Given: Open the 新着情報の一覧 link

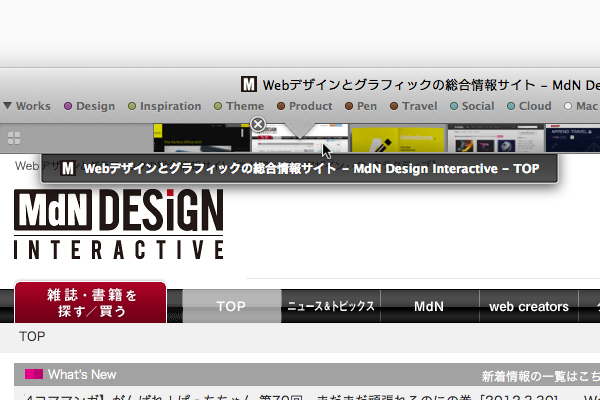Looking at the screenshot, I should (540, 376).
